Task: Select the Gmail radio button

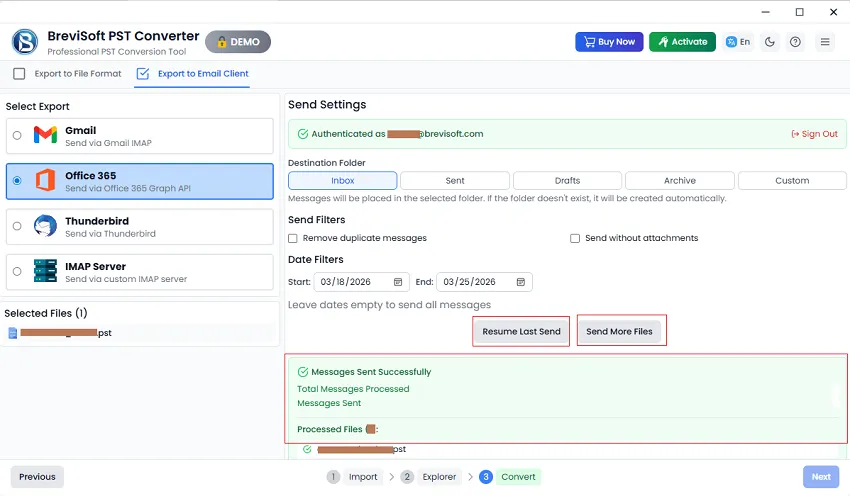Action: (x=17, y=136)
